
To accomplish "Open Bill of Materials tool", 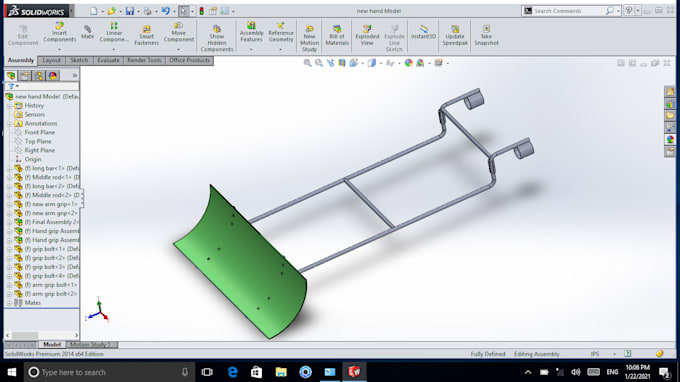I will [x=337, y=36].
